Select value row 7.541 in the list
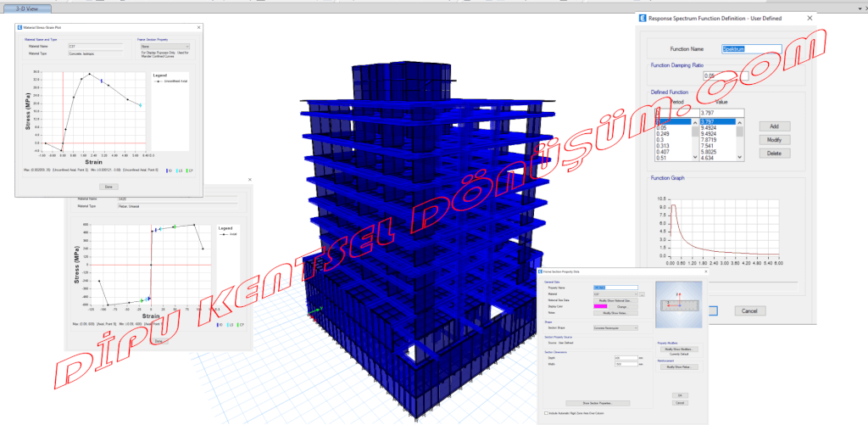 (x=718, y=146)
